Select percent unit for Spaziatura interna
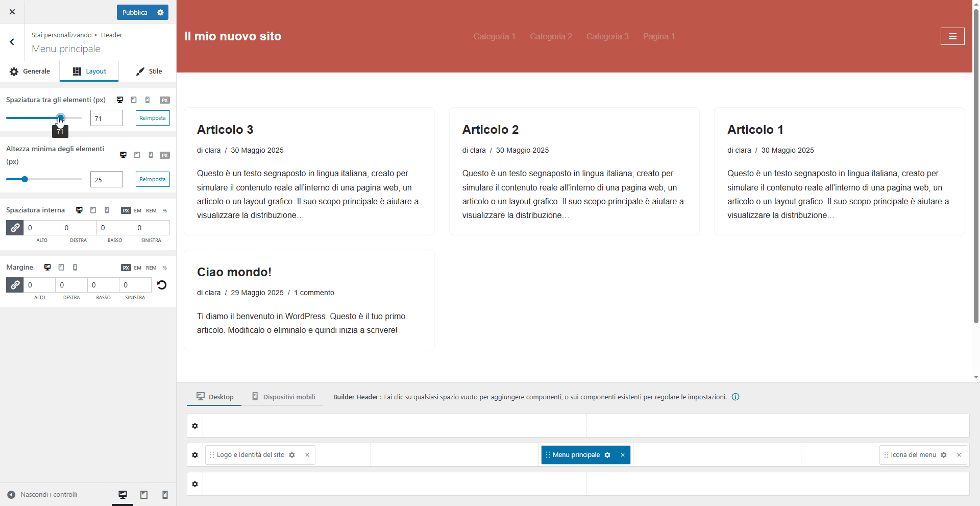 pyautogui.click(x=165, y=210)
